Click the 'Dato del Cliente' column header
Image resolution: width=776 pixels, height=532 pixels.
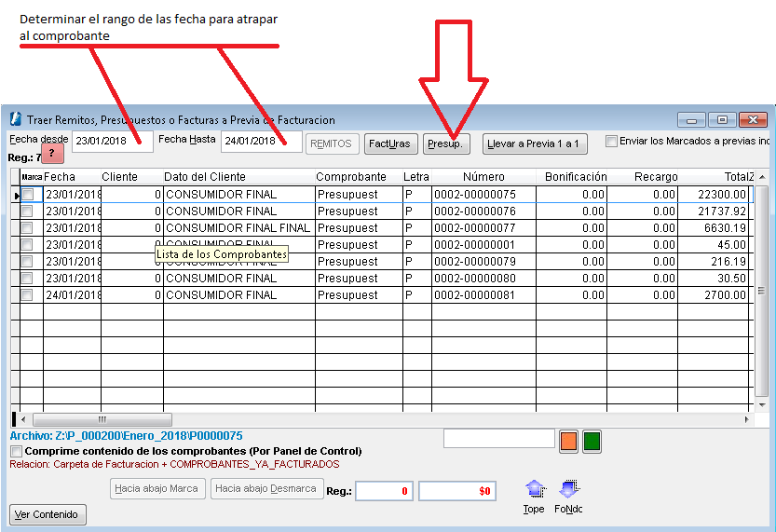(x=205, y=177)
